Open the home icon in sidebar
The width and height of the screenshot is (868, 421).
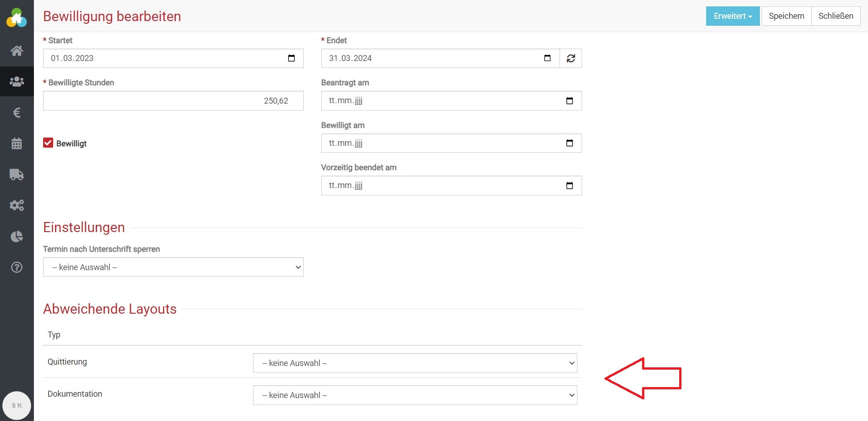(16, 50)
